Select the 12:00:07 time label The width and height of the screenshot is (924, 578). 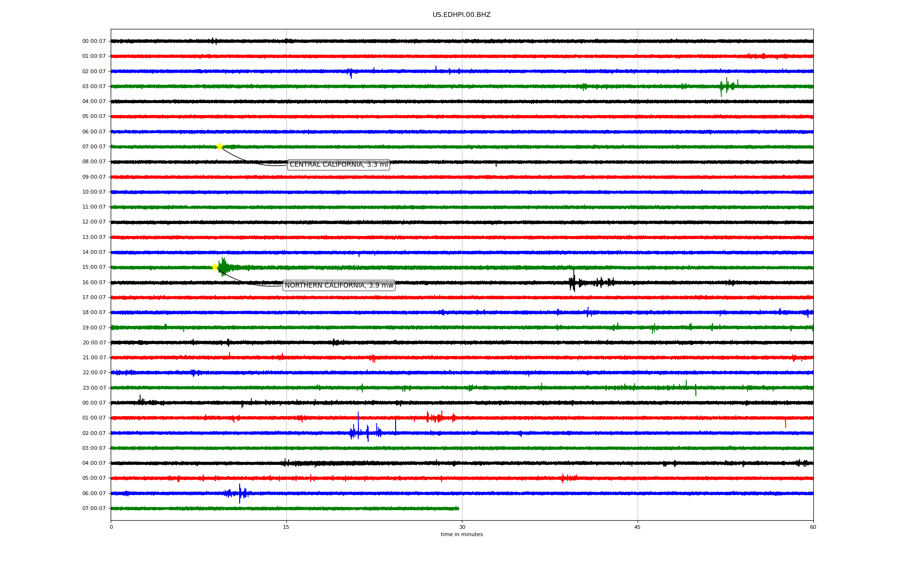coord(94,222)
